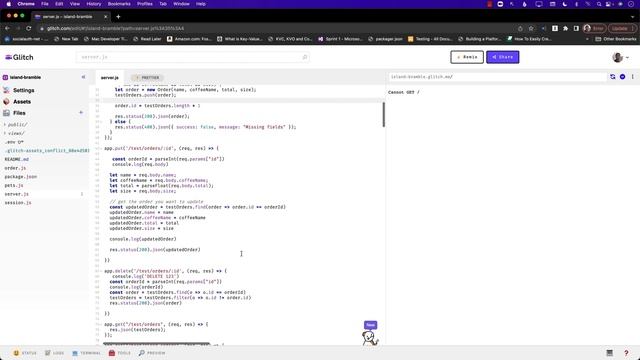Click the Glitch logo
This screenshot has height=360, width=640.
click(19, 57)
